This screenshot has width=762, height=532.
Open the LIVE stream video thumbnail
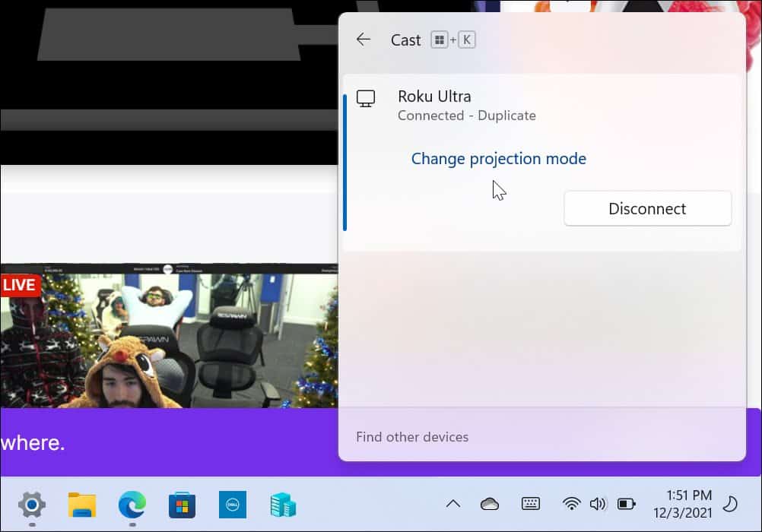(x=169, y=336)
